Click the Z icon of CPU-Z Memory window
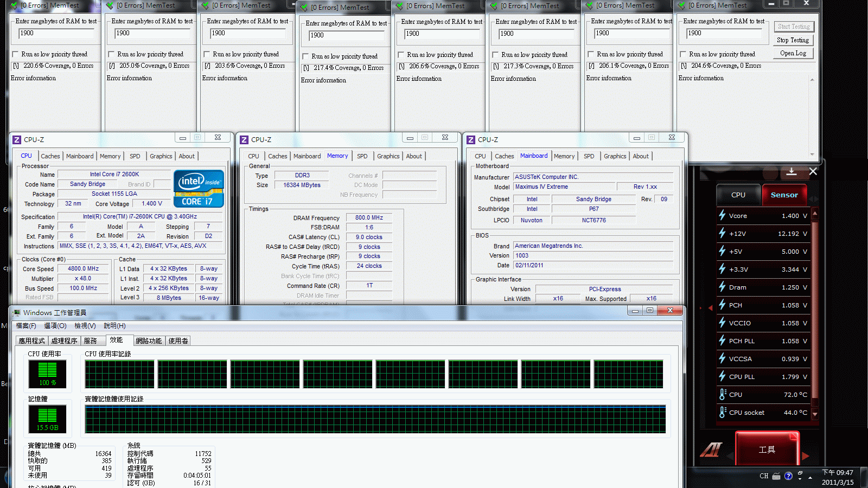This screenshot has width=868, height=488. tap(244, 140)
